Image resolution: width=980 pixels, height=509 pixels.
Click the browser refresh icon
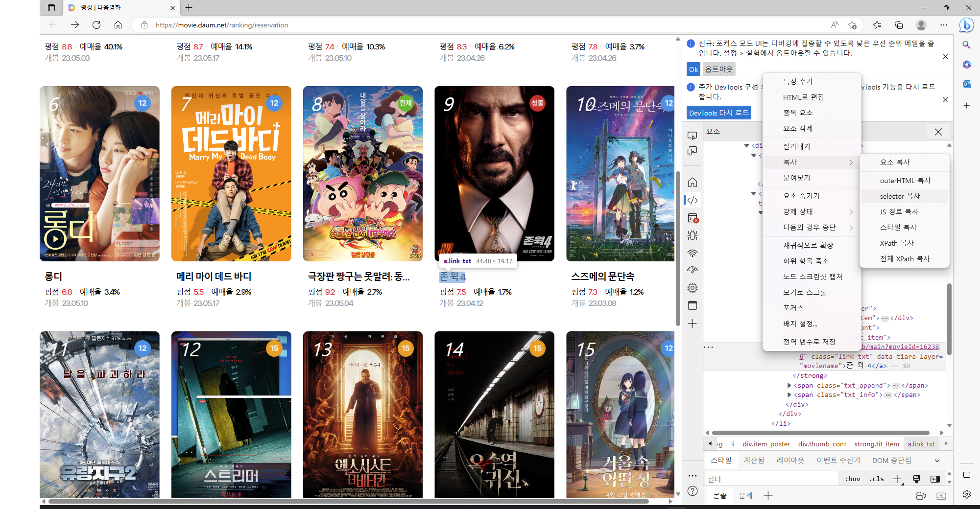click(96, 25)
